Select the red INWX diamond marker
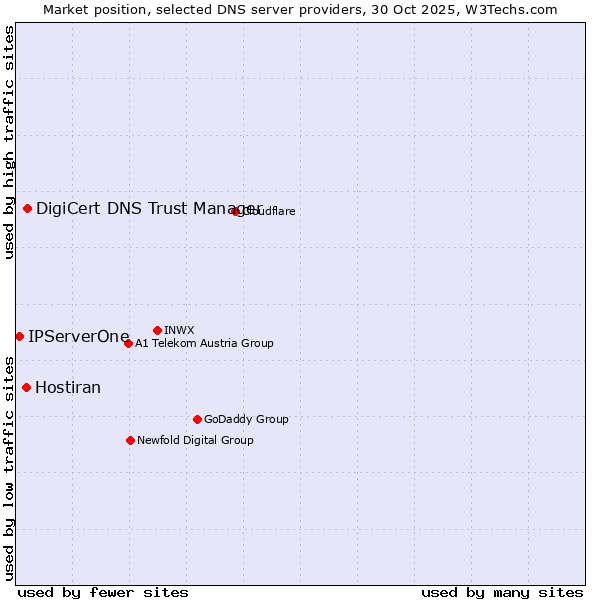600x600 pixels. pos(157,330)
